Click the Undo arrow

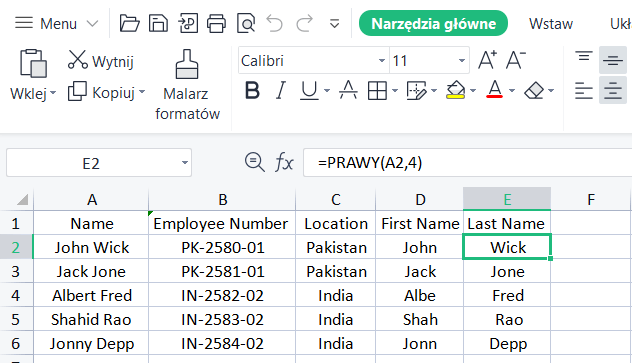(275, 23)
